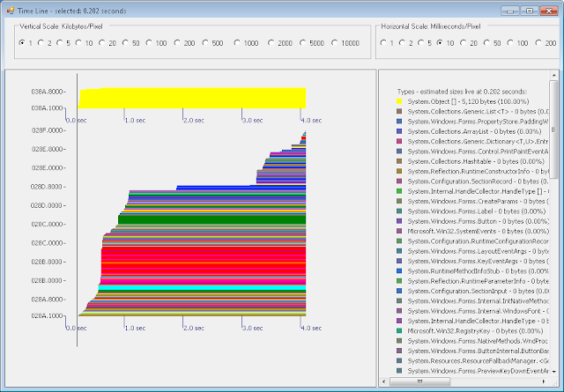564x392 pixels.
Task: Click legend scrollbar down arrow
Action: pos(553,372)
